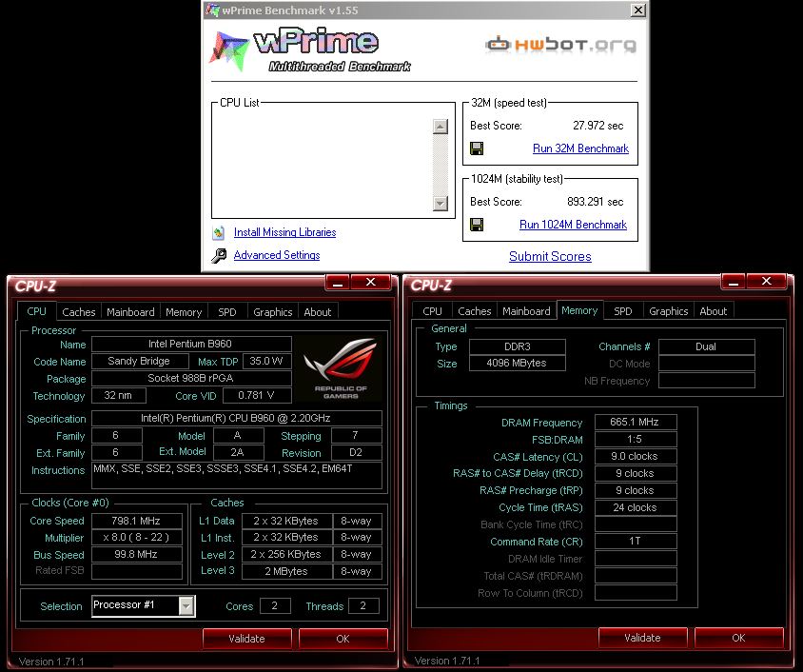Click the DRAM Frequency value 665.1 MHz
The image size is (803, 672).
(x=635, y=422)
